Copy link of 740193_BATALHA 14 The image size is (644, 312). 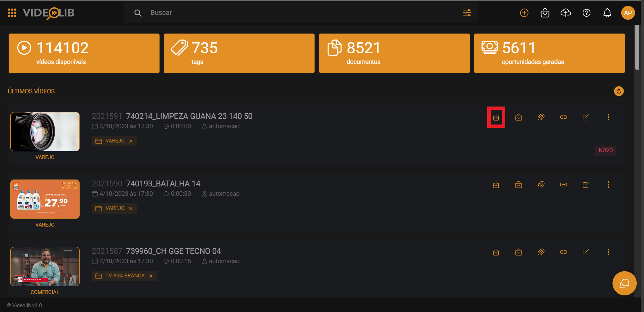click(x=563, y=185)
